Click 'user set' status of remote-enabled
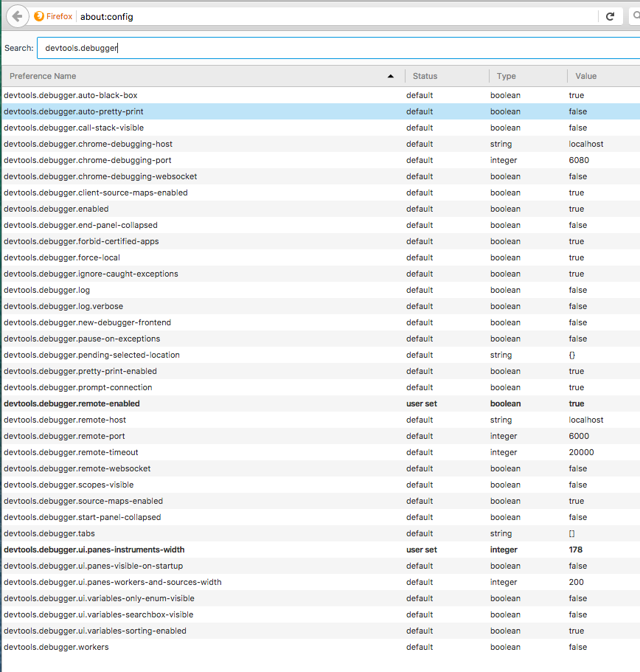640x672 pixels. point(422,403)
